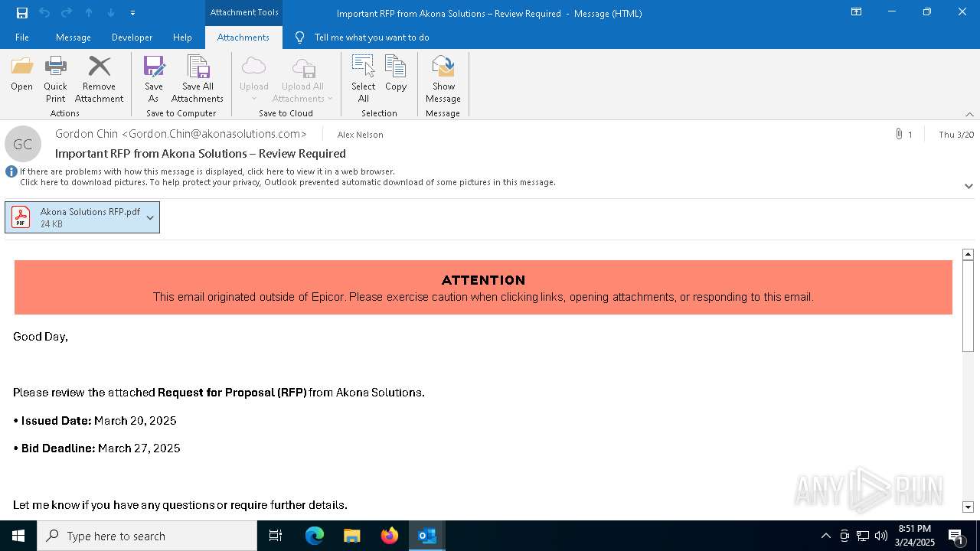Viewport: 980px width, 551px height.
Task: Launch Microsoft Edge from taskbar
Action: [315, 536]
